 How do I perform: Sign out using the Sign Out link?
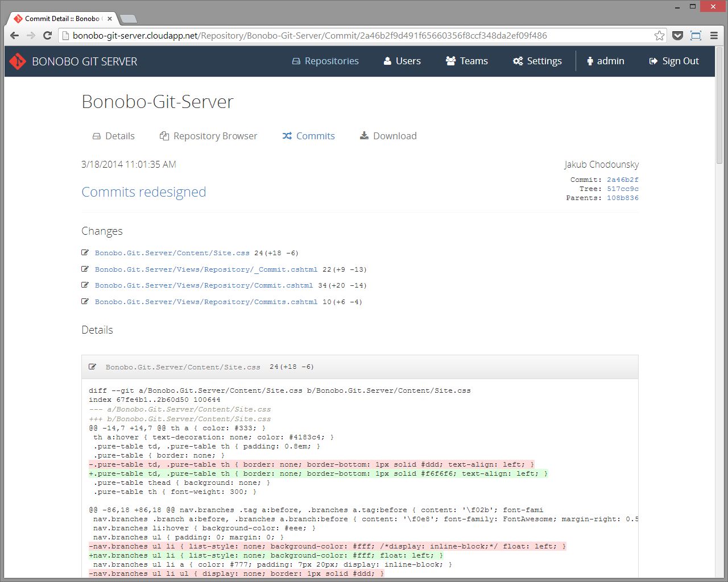[674, 61]
